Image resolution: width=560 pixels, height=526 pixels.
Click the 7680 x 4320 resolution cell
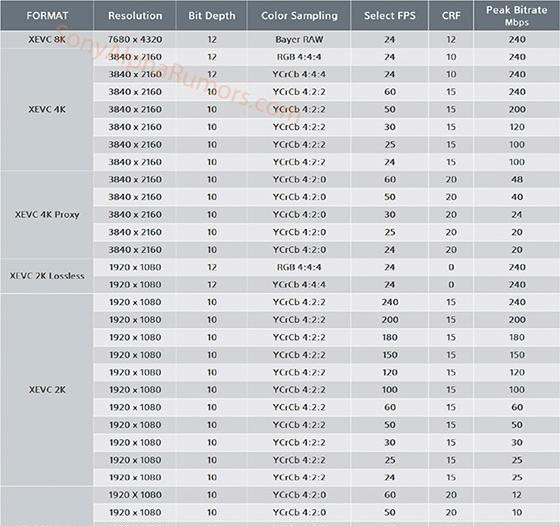(135, 39)
